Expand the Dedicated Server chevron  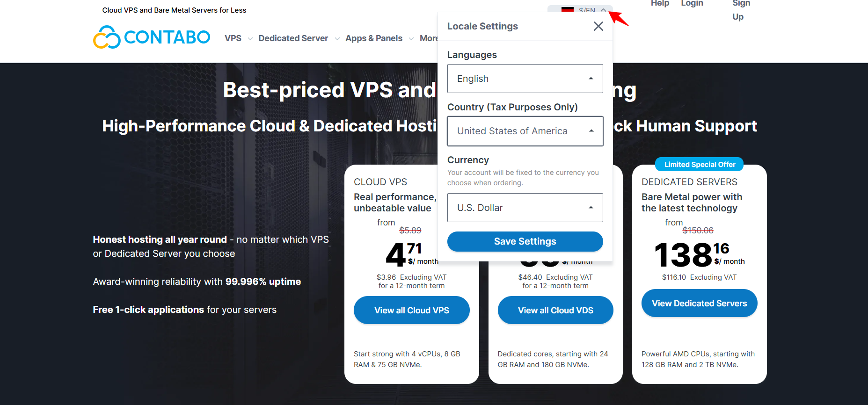pos(337,39)
